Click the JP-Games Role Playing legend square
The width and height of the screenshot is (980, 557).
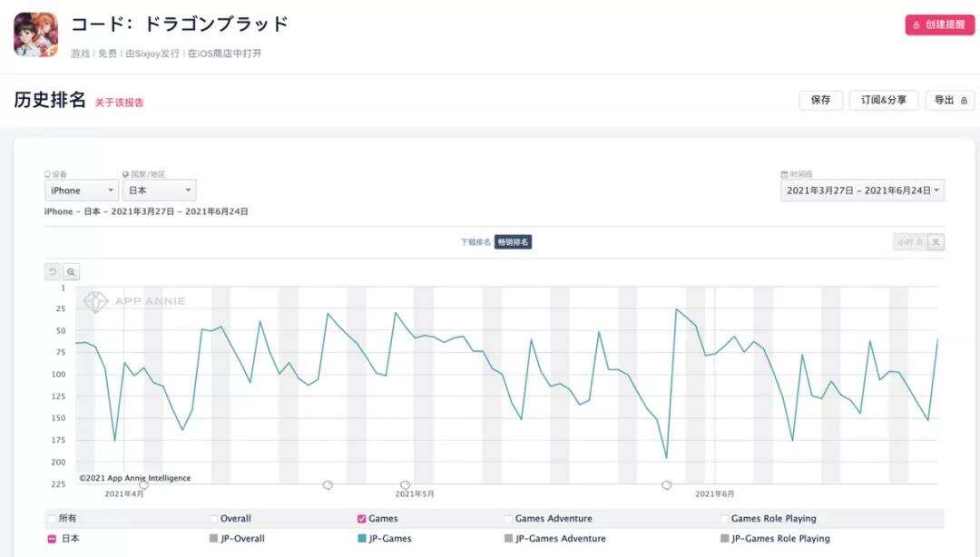pyautogui.click(x=725, y=539)
